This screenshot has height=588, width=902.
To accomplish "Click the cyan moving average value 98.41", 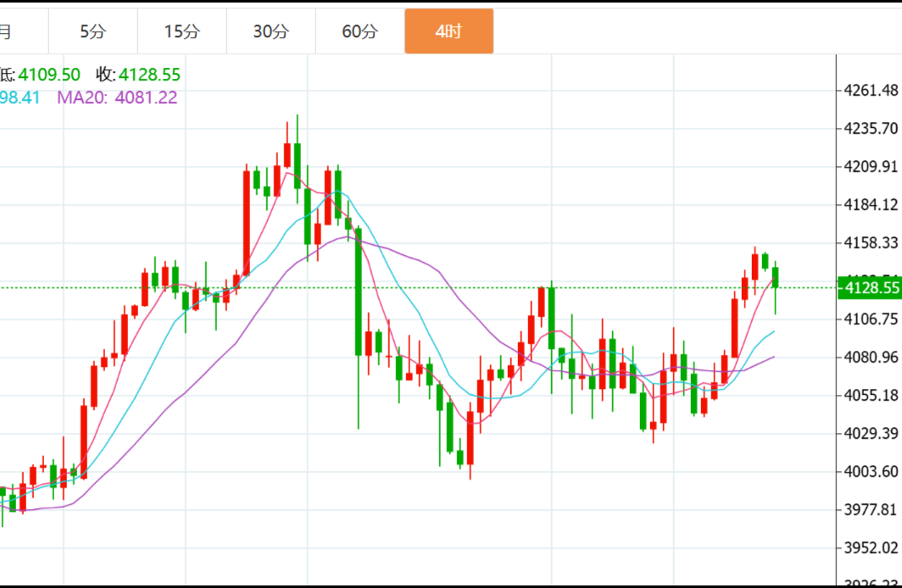I will [x=20, y=97].
